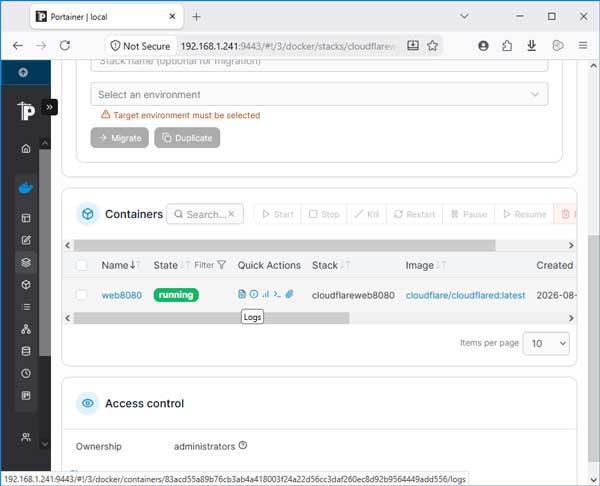Open a new browser tab
The height and width of the screenshot is (486, 600).
point(196,17)
